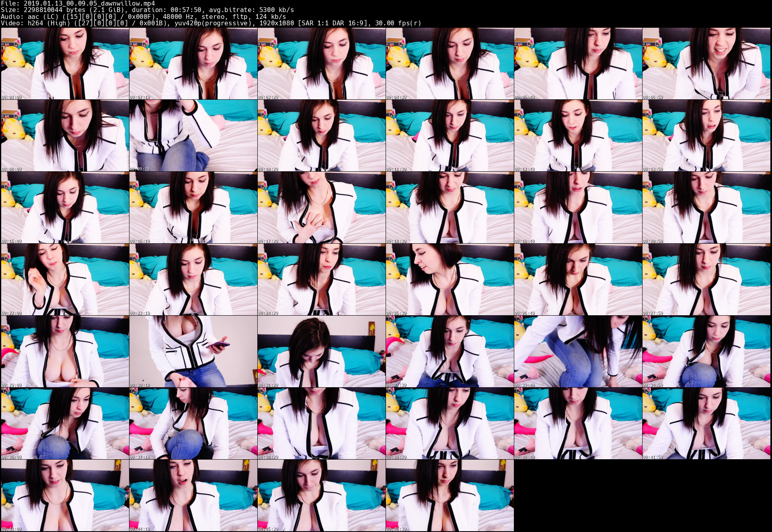Select the frame marked 00:38:29
Image resolution: width=772 pixels, height=532 pixels.
[x=321, y=423]
